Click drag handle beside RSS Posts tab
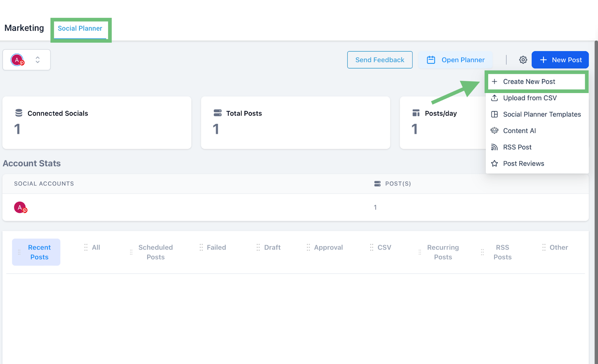The height and width of the screenshot is (364, 598). coord(483,252)
